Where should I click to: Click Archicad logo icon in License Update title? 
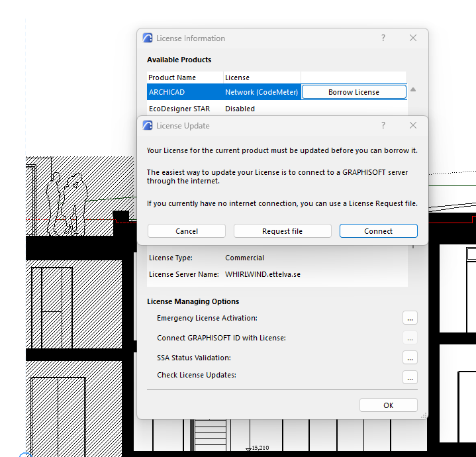point(148,125)
